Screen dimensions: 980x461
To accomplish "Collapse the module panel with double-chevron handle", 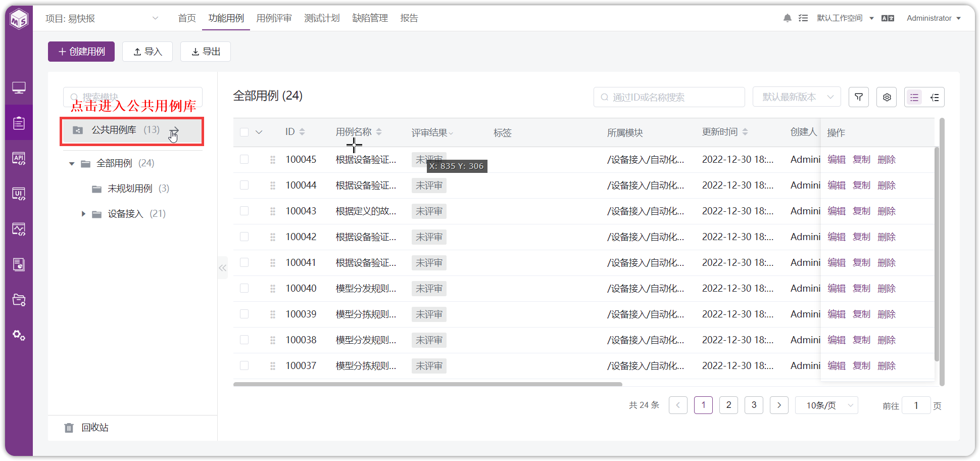I will pyautogui.click(x=222, y=268).
